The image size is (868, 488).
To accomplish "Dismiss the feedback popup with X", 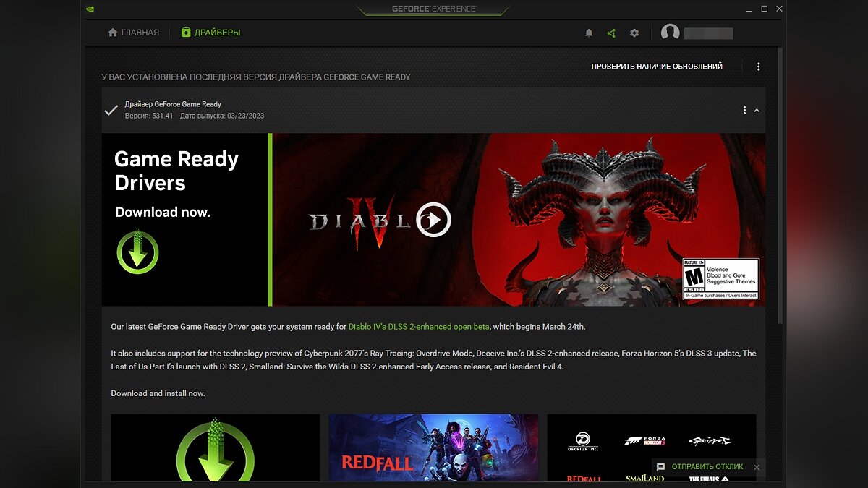I will point(757,468).
